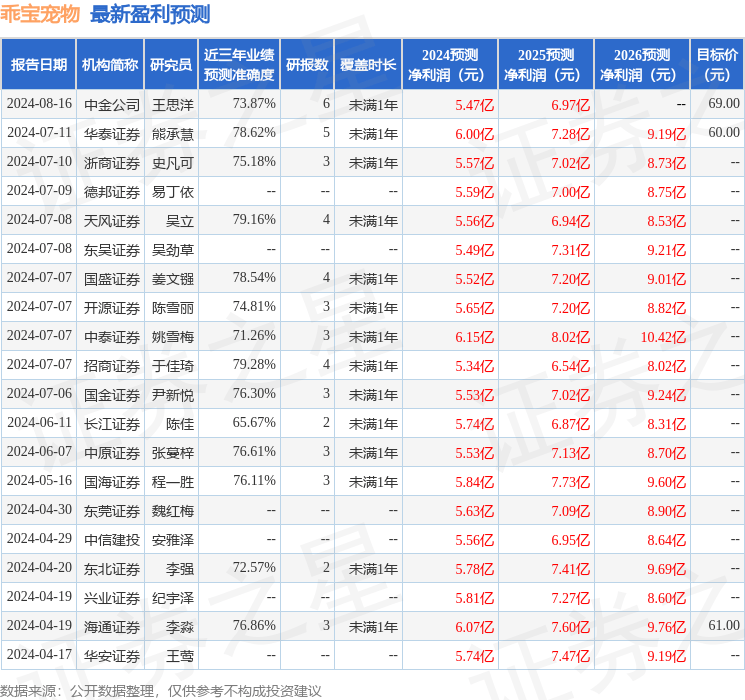Select institution 东北证券
This screenshot has height=700, width=745.
point(112,569)
